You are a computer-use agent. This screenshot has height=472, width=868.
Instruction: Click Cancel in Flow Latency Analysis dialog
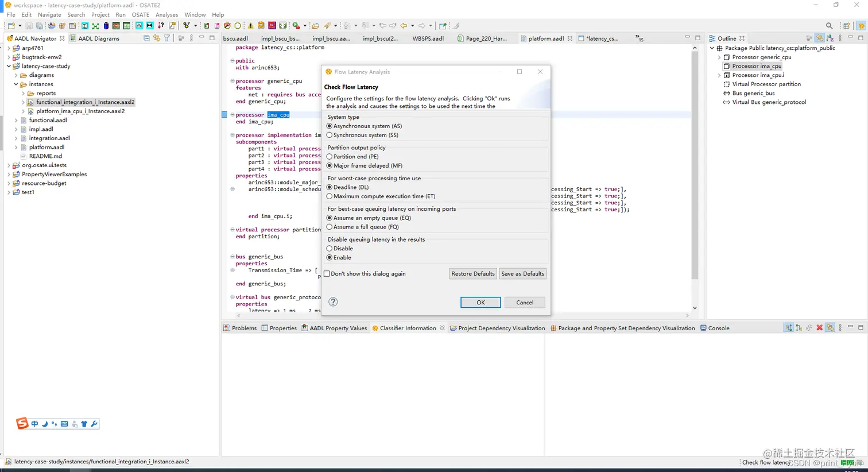pos(525,303)
